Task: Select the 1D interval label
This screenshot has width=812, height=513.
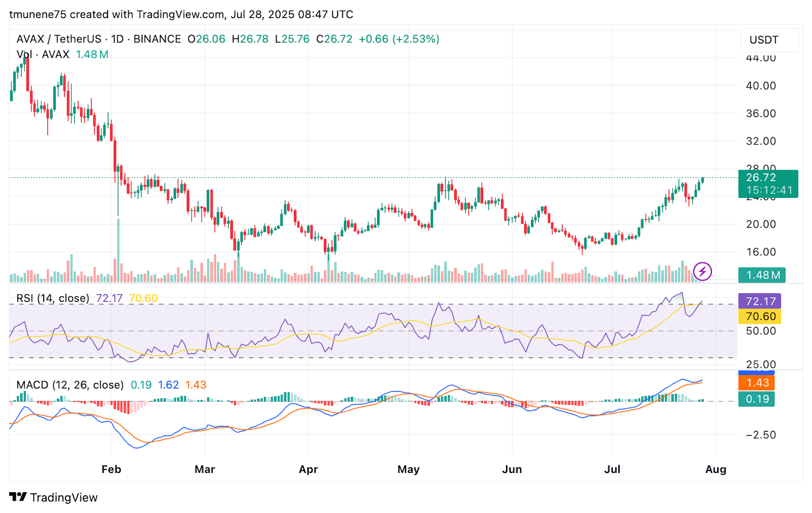Action: (x=117, y=39)
